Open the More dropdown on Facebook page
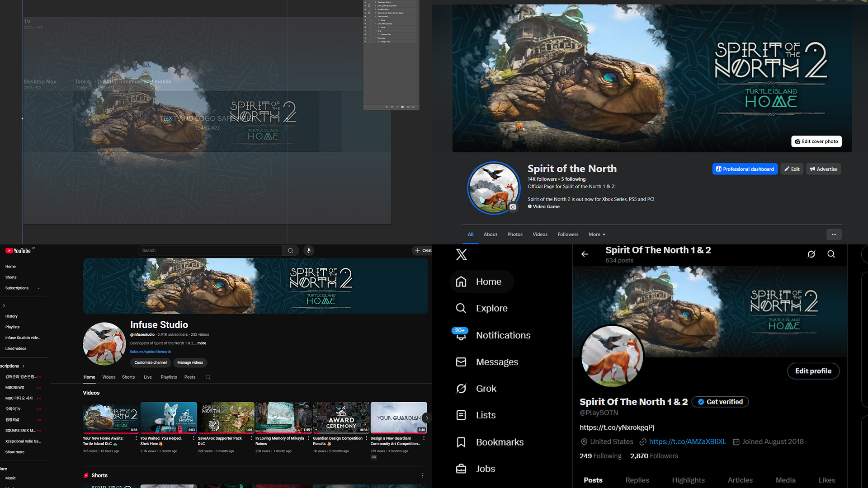Screen dimensions: 868x488 pos(597,235)
